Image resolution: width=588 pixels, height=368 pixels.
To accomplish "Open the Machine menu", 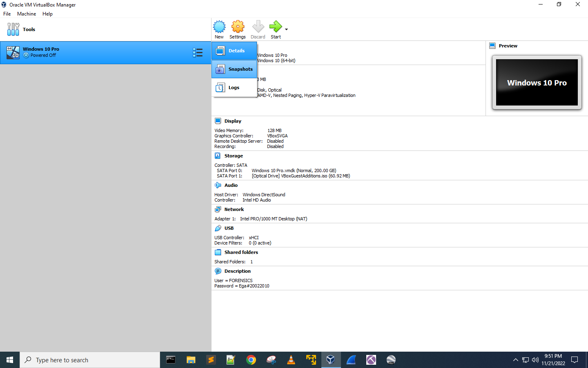I will tap(27, 14).
